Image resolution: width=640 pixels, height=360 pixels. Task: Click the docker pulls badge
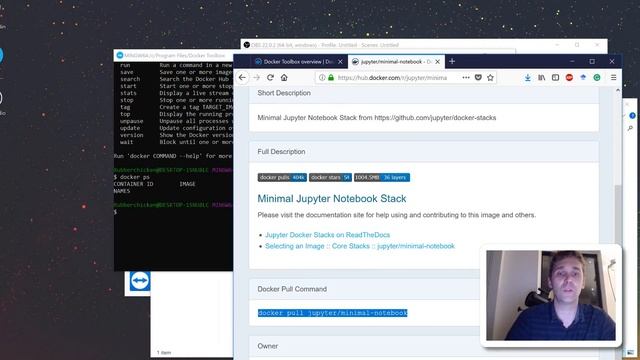pos(282,178)
